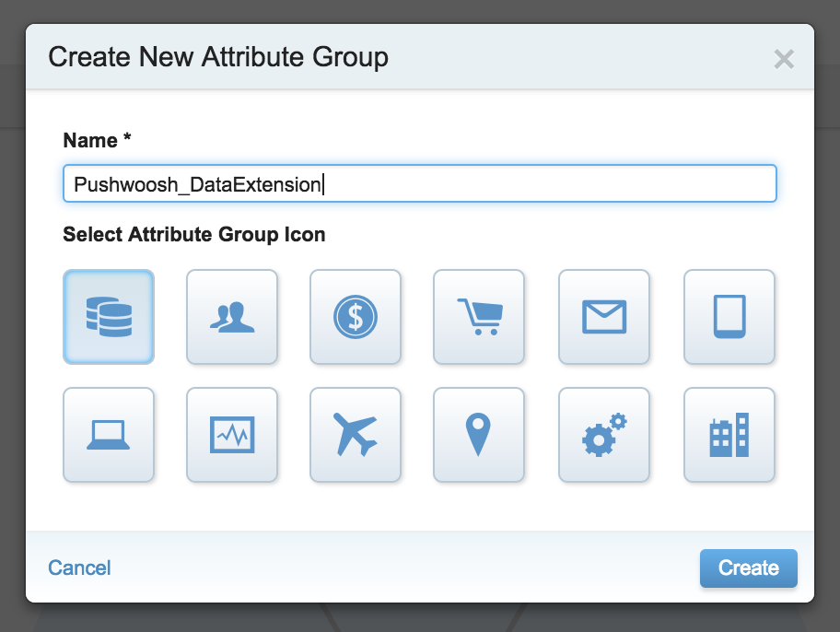Select the map location pin icon

point(479,435)
